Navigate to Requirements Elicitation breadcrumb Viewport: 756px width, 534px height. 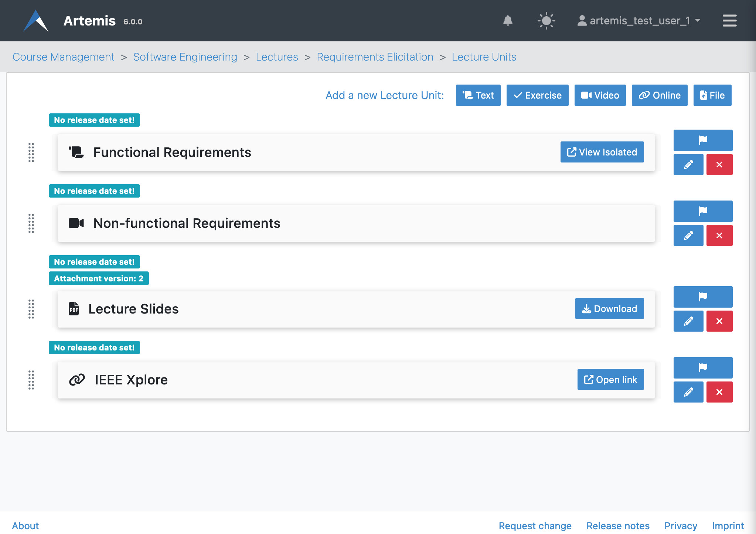coord(375,57)
